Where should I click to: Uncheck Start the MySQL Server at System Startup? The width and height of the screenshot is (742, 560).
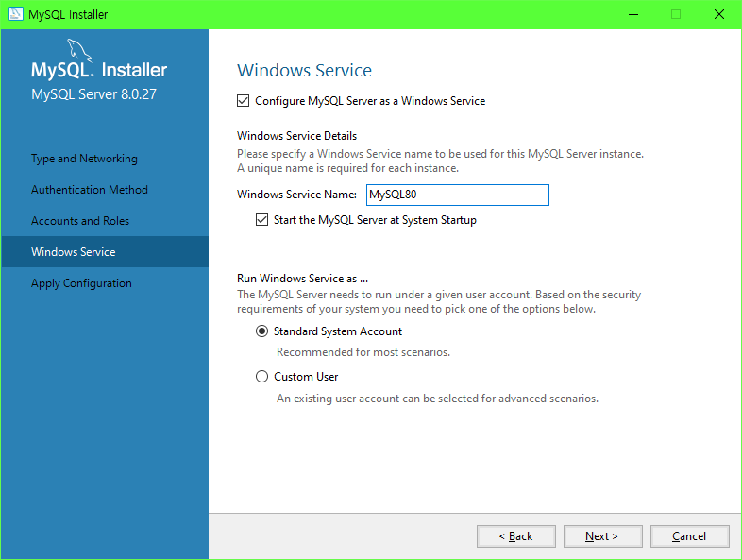(261, 220)
